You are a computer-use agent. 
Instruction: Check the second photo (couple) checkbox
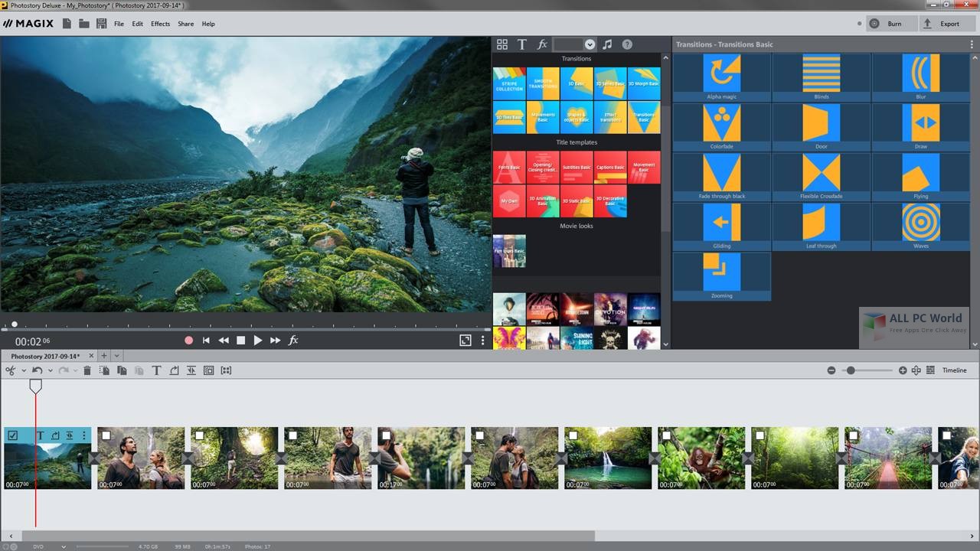(x=106, y=435)
